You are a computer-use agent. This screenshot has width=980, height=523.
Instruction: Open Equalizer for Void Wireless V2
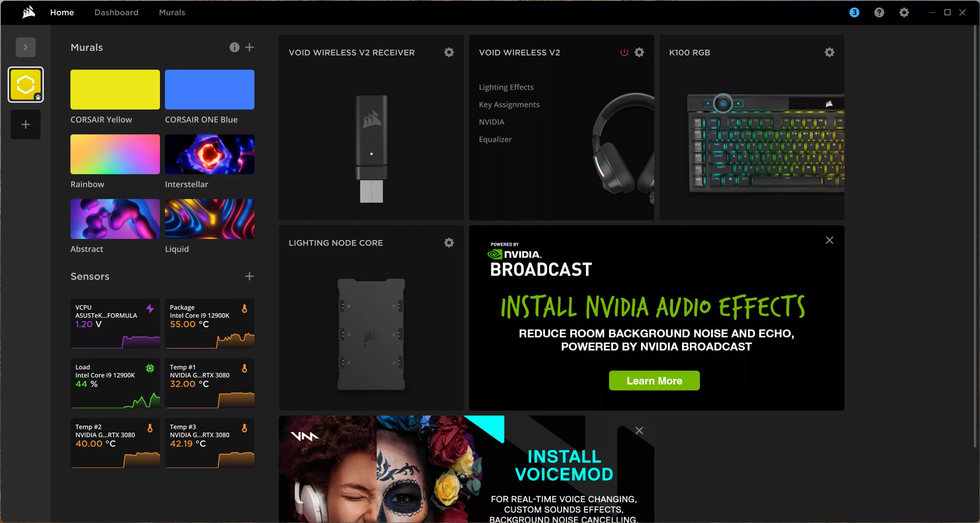(495, 139)
